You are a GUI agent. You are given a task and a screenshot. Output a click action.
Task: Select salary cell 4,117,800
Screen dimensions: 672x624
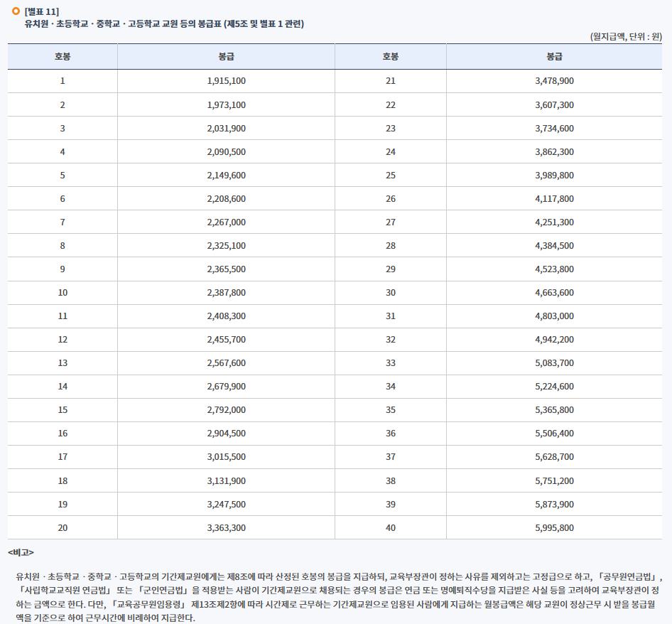[554, 198]
